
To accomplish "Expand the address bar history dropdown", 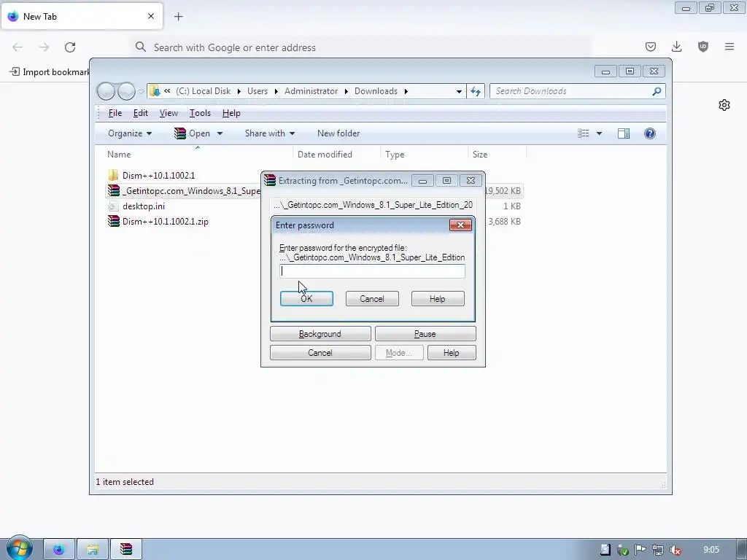I will [459, 91].
